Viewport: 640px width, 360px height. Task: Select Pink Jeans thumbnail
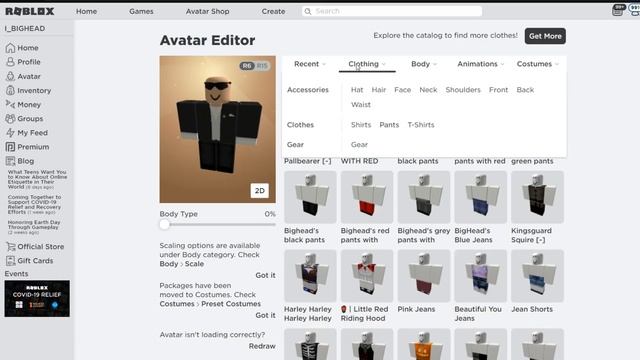tap(424, 276)
